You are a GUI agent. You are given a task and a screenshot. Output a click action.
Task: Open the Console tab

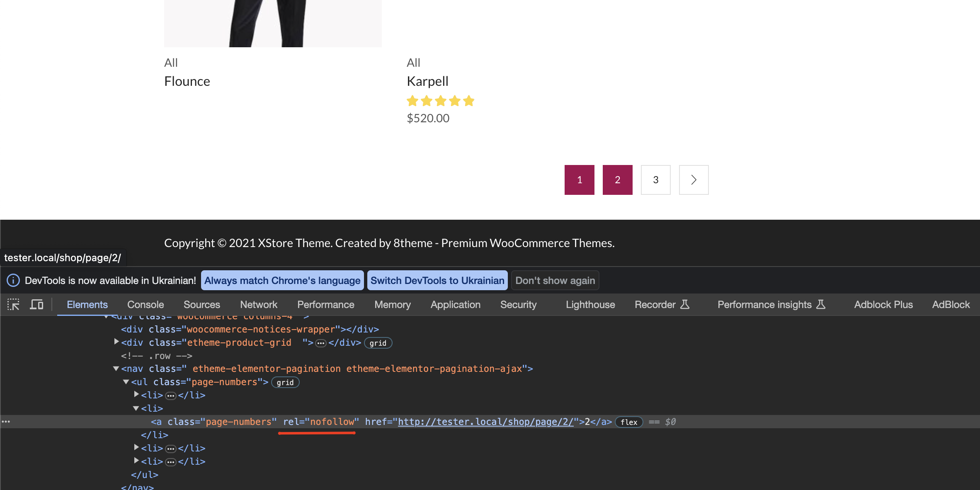pyautogui.click(x=146, y=305)
